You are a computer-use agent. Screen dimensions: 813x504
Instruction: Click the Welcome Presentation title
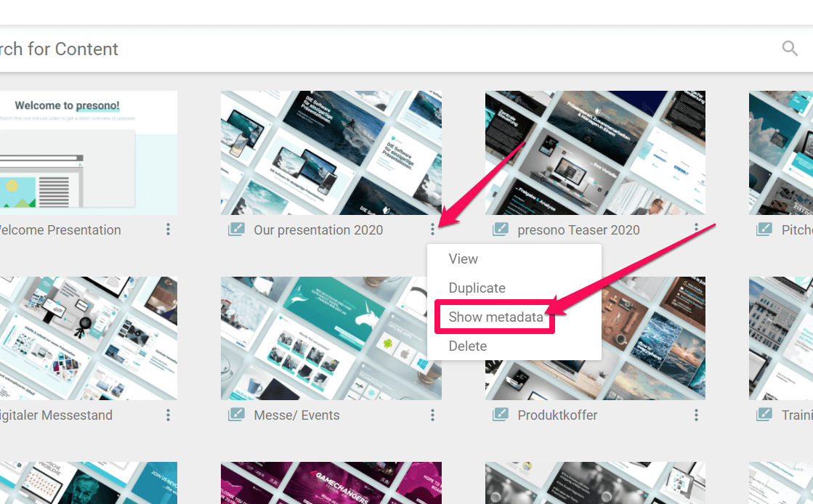tap(60, 230)
